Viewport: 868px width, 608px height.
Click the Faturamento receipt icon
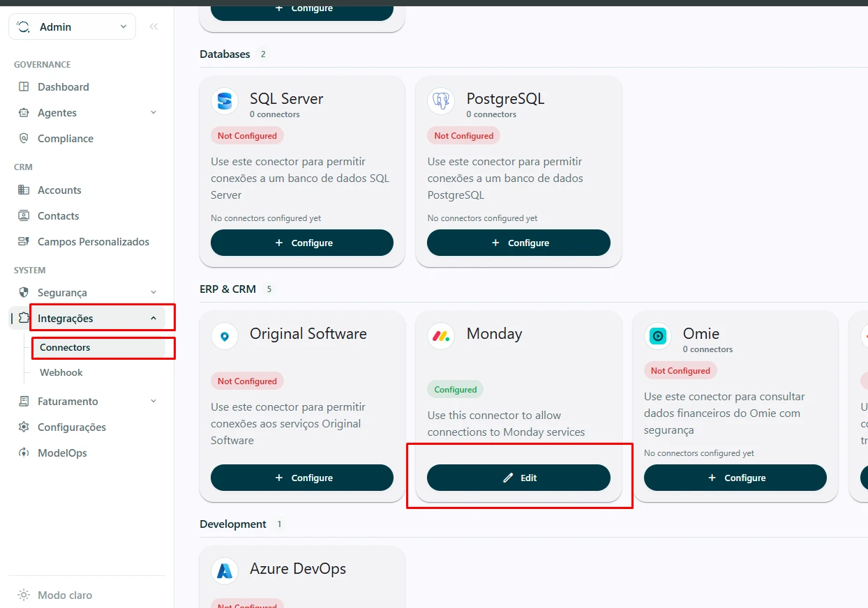pyautogui.click(x=24, y=402)
